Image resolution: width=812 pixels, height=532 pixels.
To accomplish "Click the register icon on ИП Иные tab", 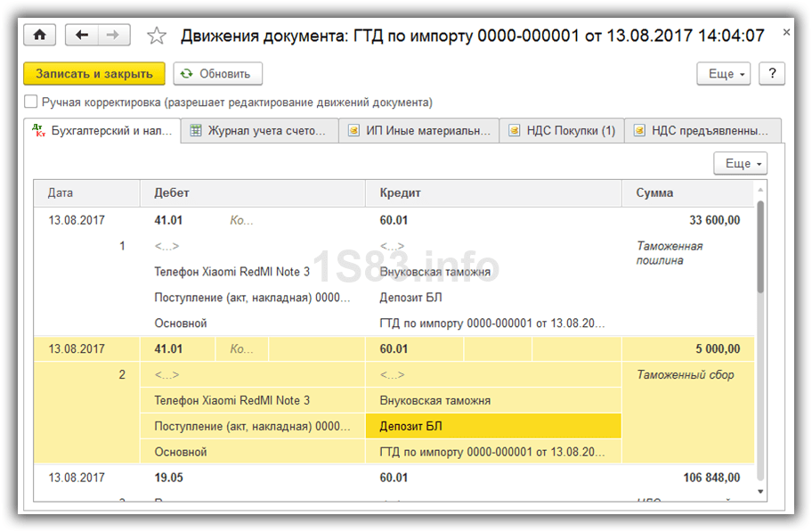I will (x=353, y=131).
